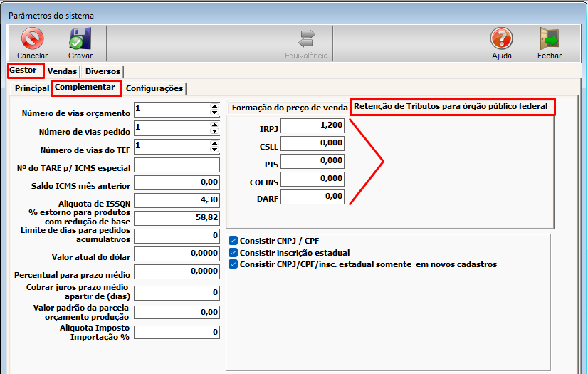The height and width of the screenshot is (374, 588).
Task: Open Formação do preço de venda tab
Action: coord(288,108)
